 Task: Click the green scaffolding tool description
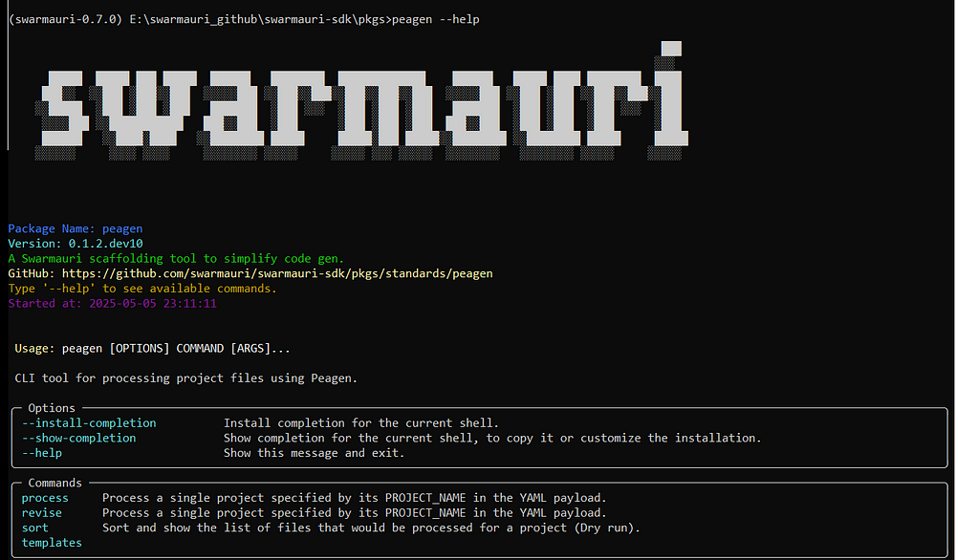tap(176, 258)
